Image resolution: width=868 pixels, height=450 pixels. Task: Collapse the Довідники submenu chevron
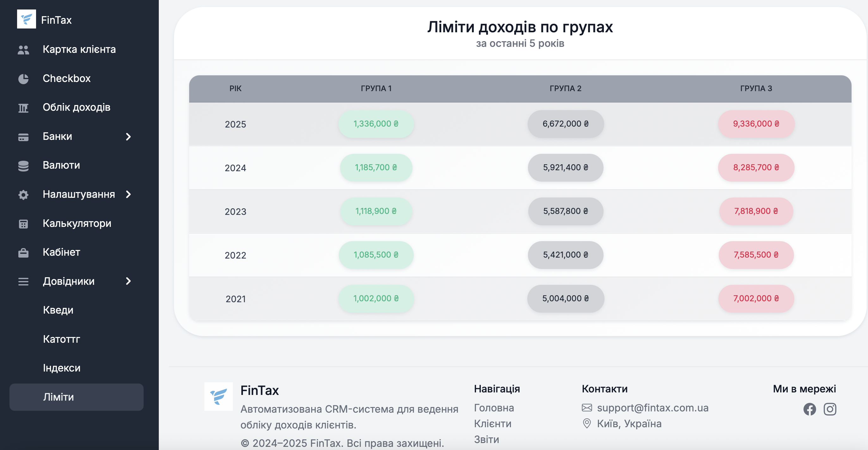[x=128, y=281]
